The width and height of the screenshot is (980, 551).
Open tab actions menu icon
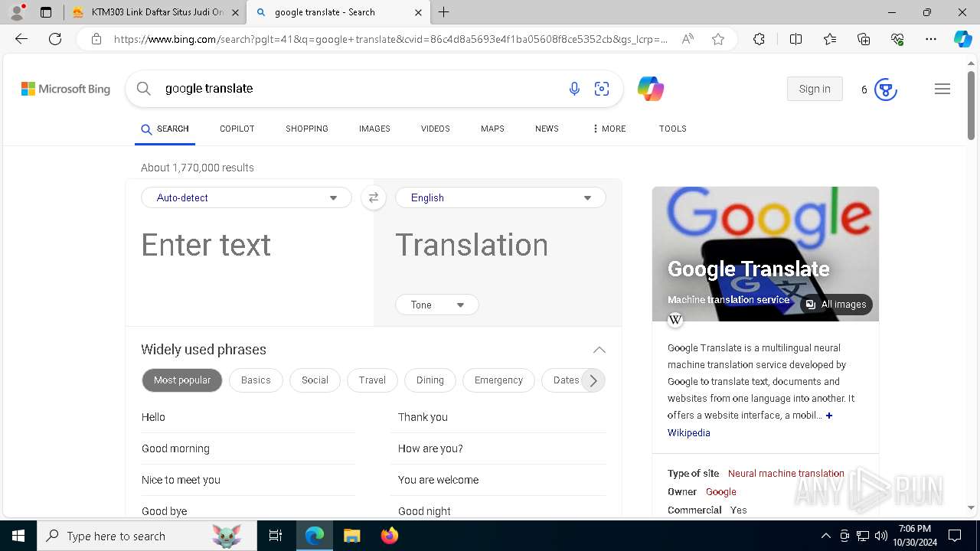[46, 12]
